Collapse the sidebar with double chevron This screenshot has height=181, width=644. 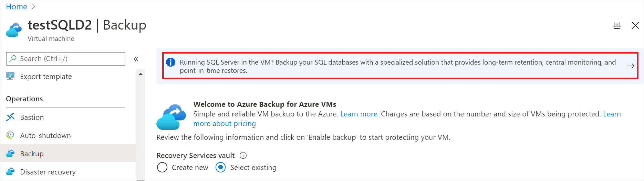136,59
